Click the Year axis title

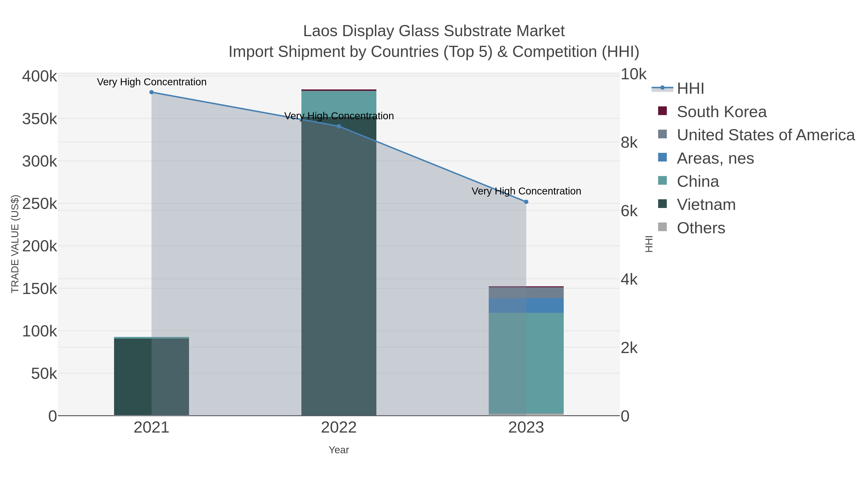click(339, 450)
